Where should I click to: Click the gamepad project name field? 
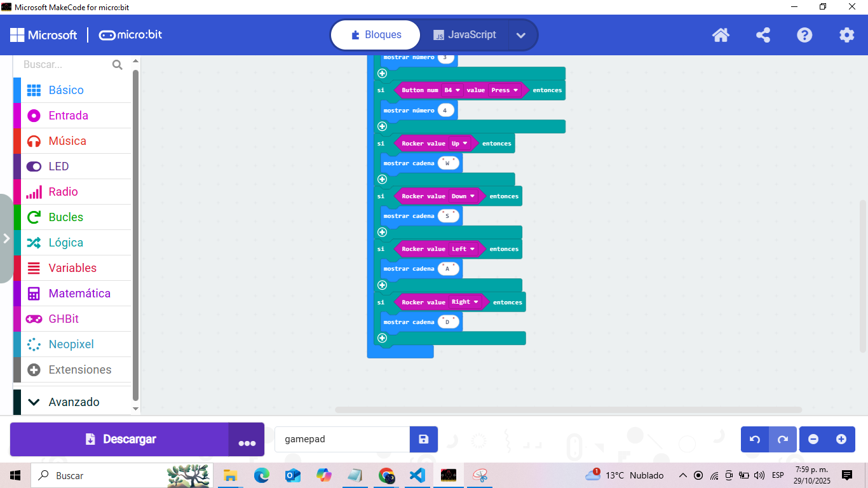pos(342,439)
